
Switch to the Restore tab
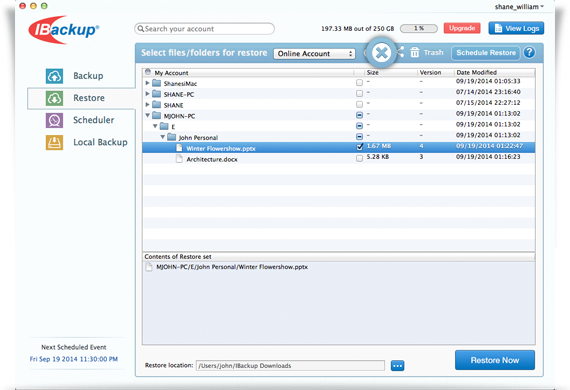[x=82, y=98]
